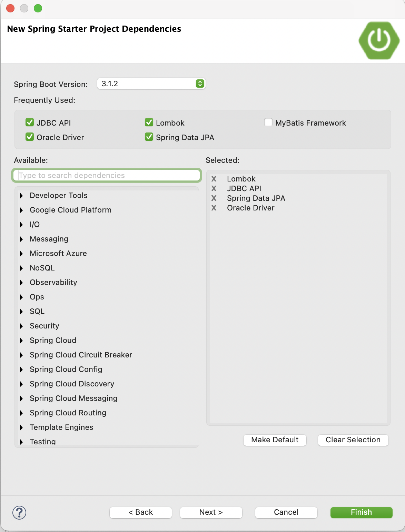The image size is (405, 532).
Task: Expand the Testing category
Action: click(21, 442)
